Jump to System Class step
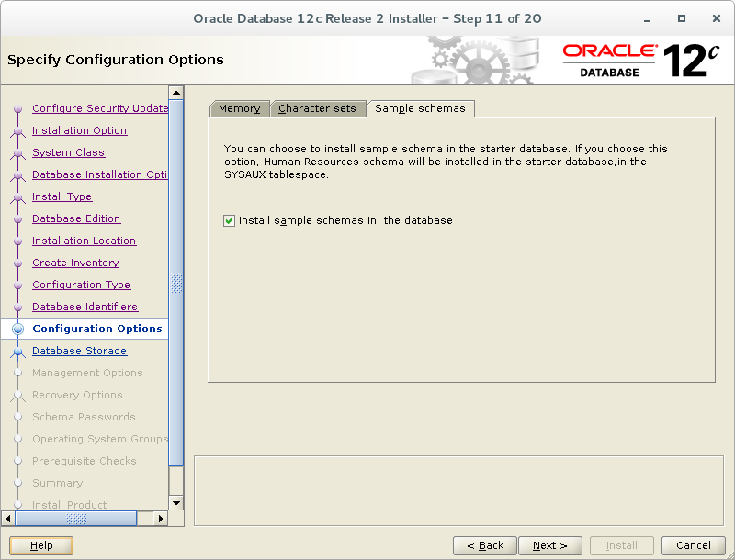Screen dimensions: 735x560 [68, 152]
